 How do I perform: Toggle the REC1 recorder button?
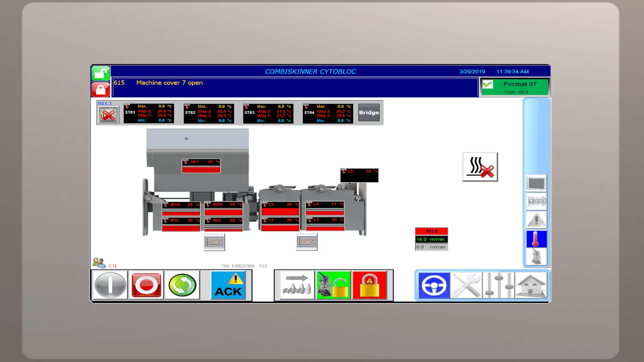[x=108, y=115]
